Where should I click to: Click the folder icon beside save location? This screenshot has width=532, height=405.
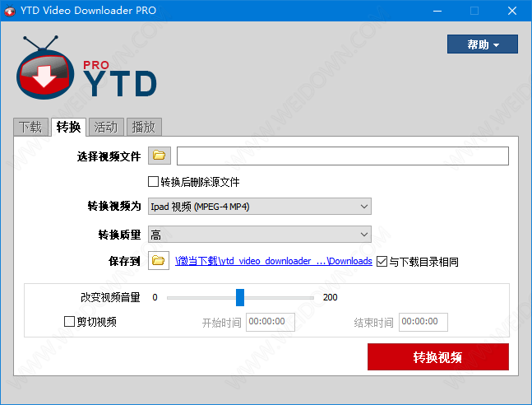coord(159,262)
